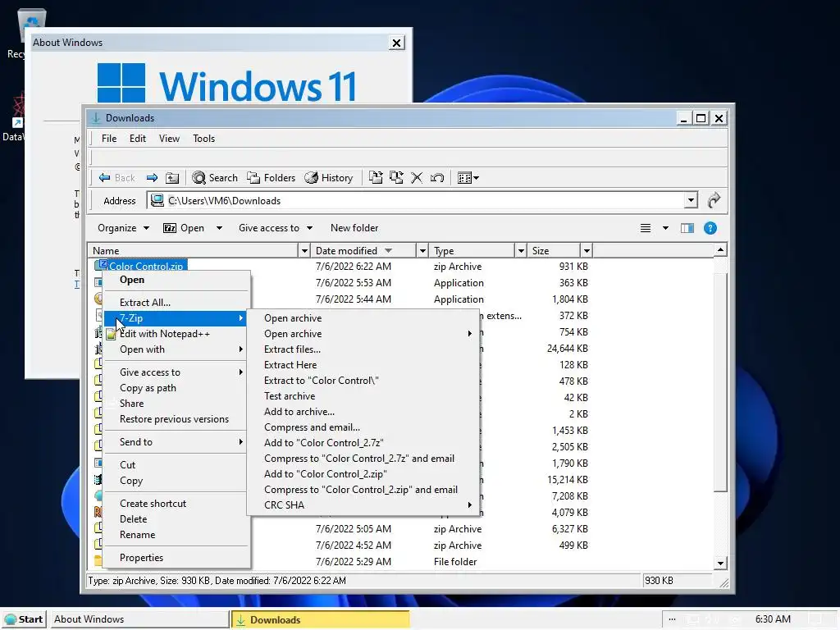Click the computer icon in the address field
The width and height of the screenshot is (840, 630).
point(157,200)
